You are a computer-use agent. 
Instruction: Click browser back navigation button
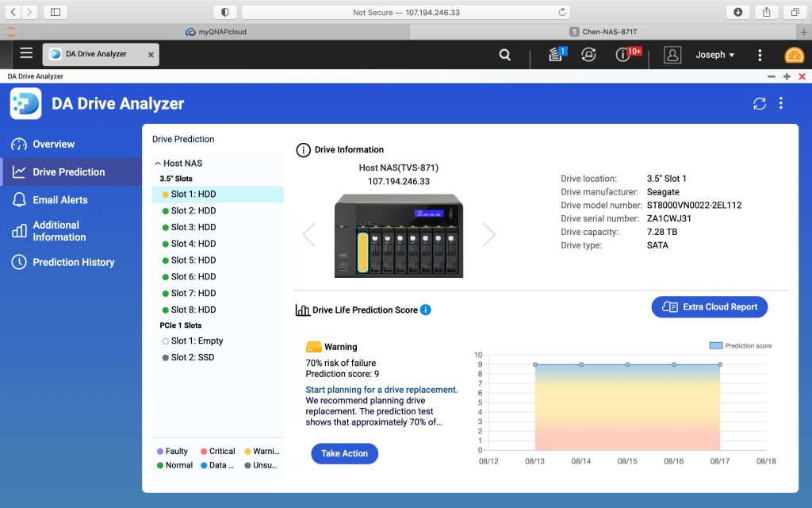click(x=13, y=12)
